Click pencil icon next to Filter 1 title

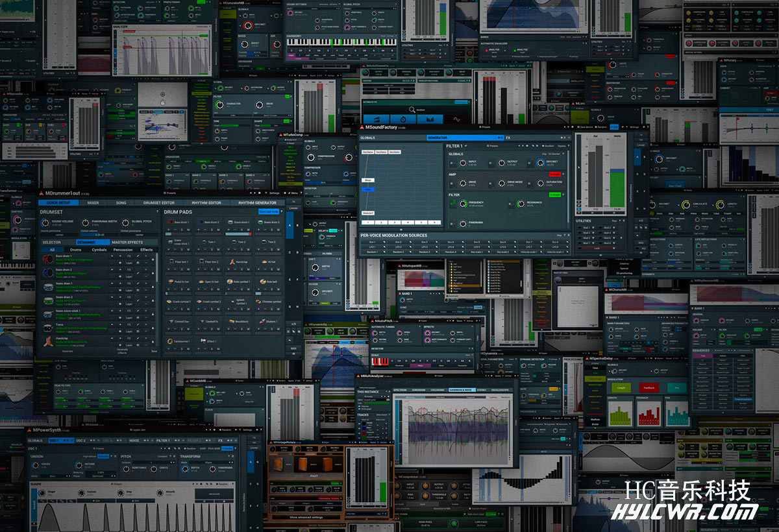click(x=465, y=146)
